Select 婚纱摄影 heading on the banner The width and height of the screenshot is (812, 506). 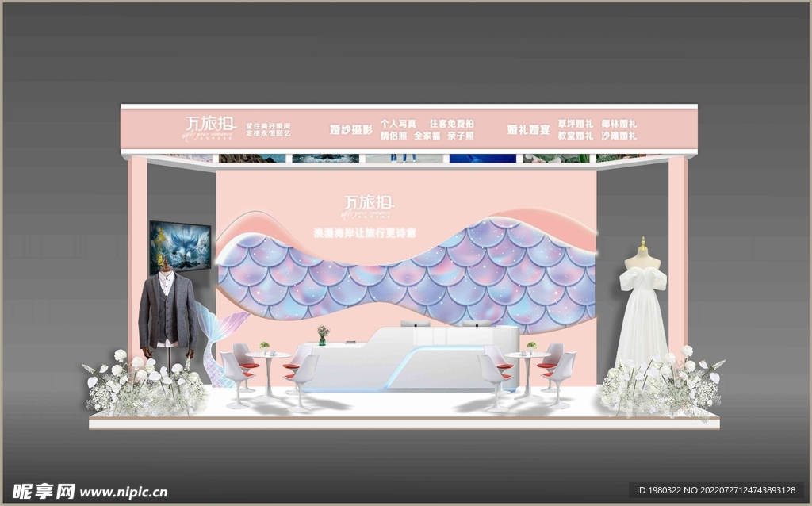click(350, 129)
